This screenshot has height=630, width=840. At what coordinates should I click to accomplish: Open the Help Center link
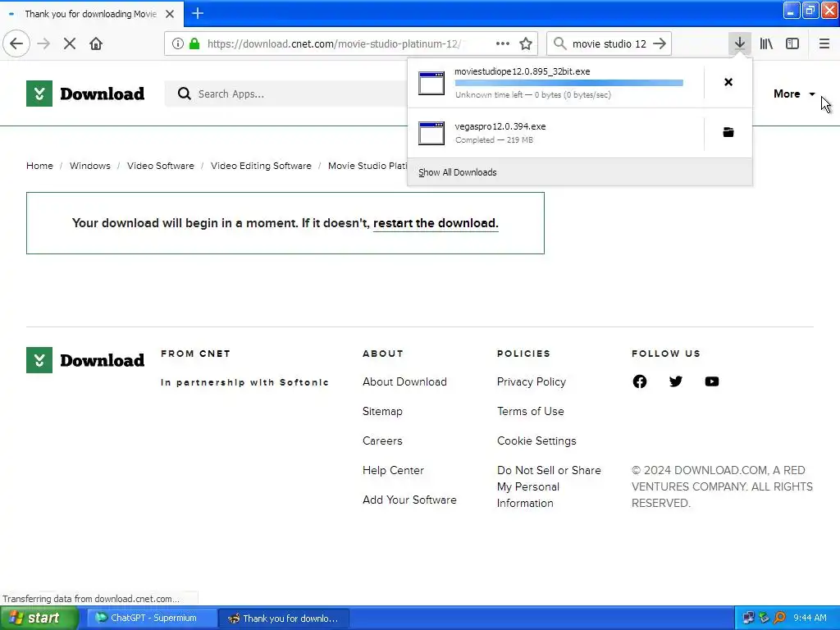tap(393, 470)
